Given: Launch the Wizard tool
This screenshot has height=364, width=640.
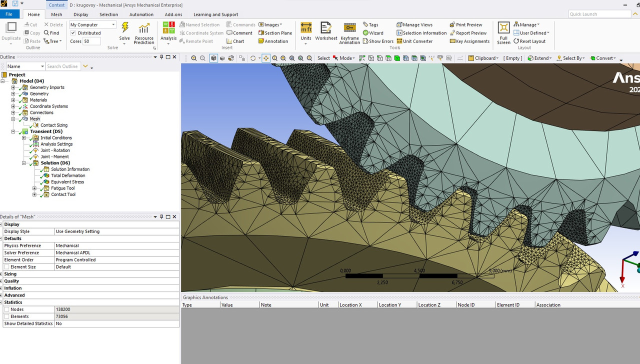Looking at the screenshot, I should 373,33.
